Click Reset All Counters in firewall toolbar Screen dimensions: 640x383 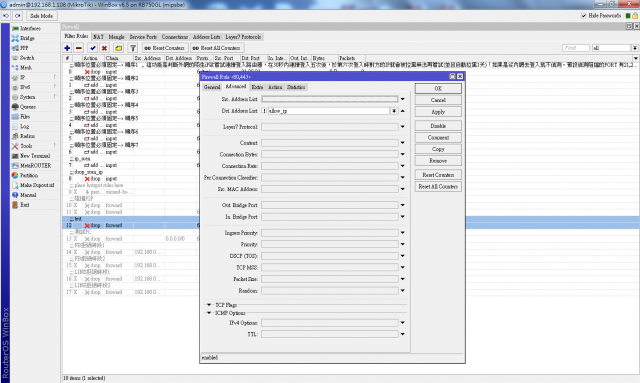pos(217,48)
